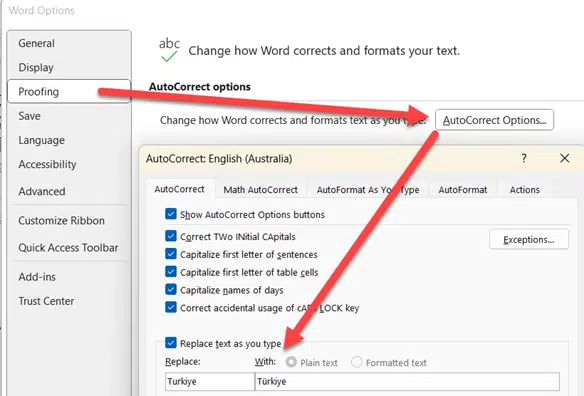Switch to the AutoCorrect tab
This screenshot has width=584, height=396.
coord(180,189)
